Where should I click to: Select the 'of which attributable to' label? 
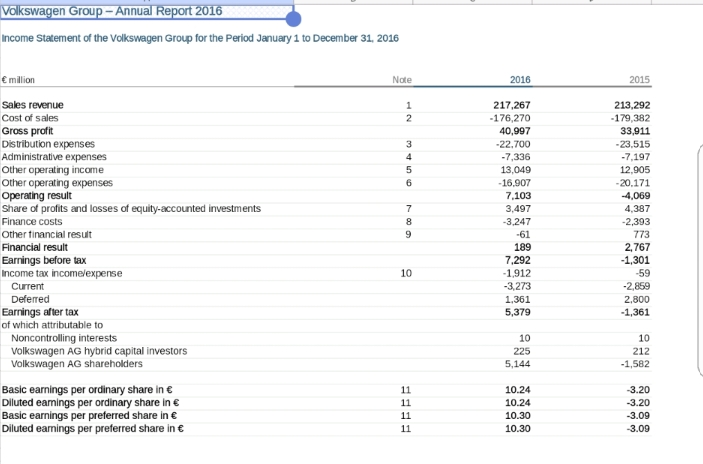(52, 325)
